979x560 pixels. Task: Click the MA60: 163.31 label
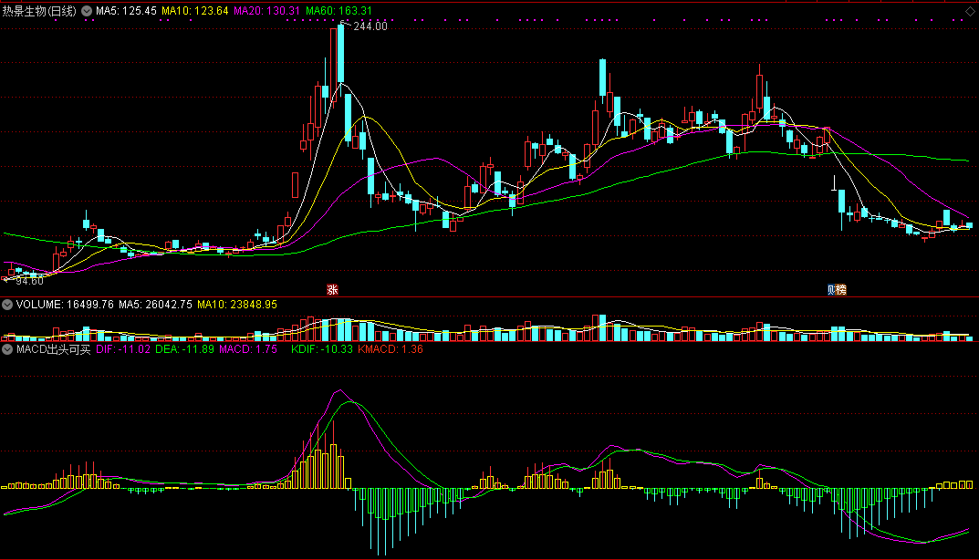pos(338,11)
